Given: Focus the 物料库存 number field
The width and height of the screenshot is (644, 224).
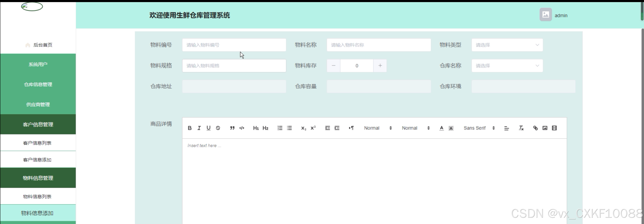Looking at the screenshot, I should tap(357, 66).
